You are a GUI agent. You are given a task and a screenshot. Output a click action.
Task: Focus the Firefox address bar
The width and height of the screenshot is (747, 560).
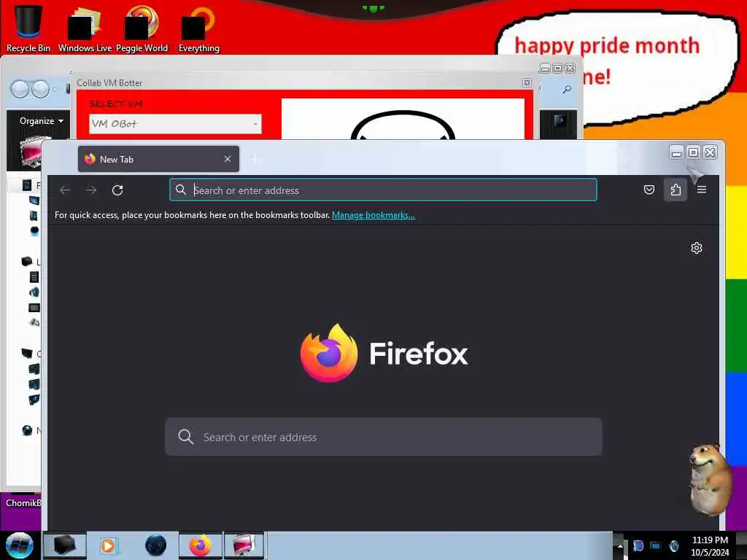(383, 190)
